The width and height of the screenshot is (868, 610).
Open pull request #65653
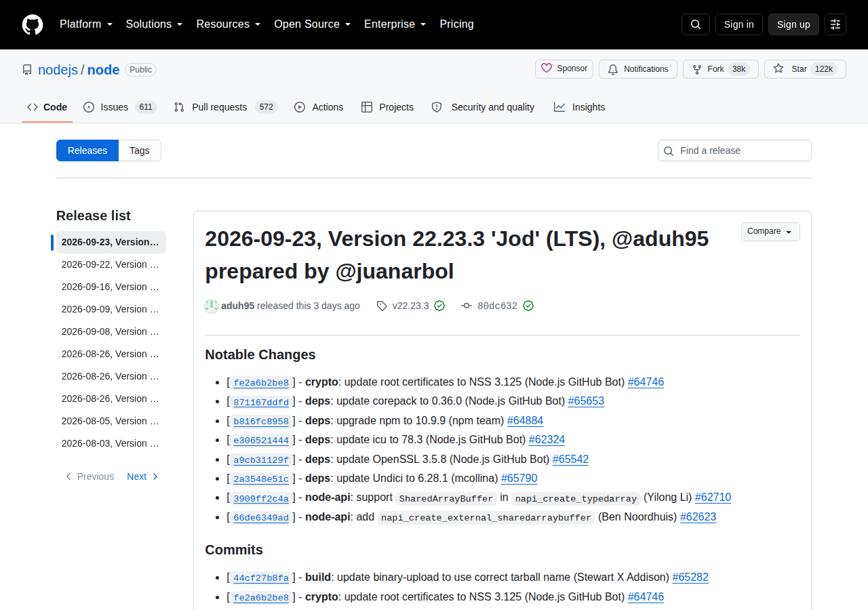click(x=586, y=401)
